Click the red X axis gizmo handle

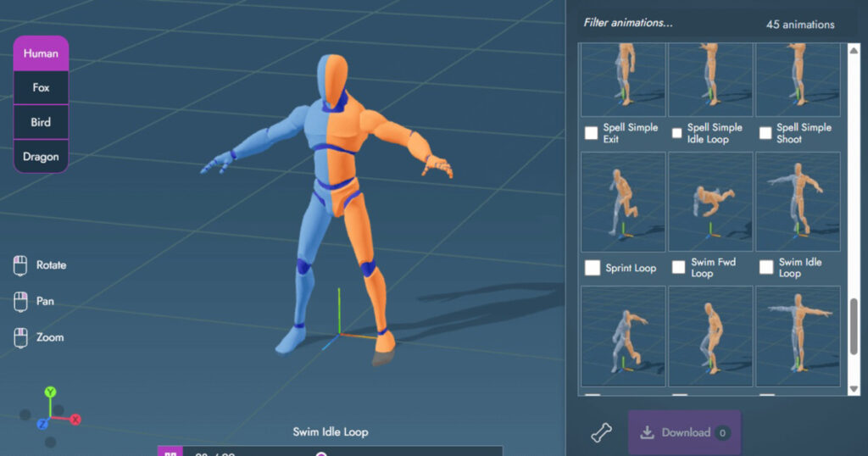point(75,420)
